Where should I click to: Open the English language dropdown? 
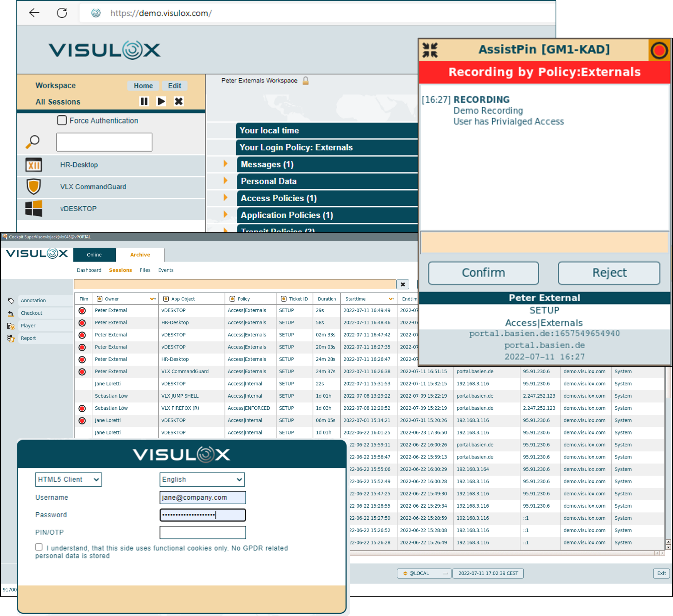click(x=202, y=479)
